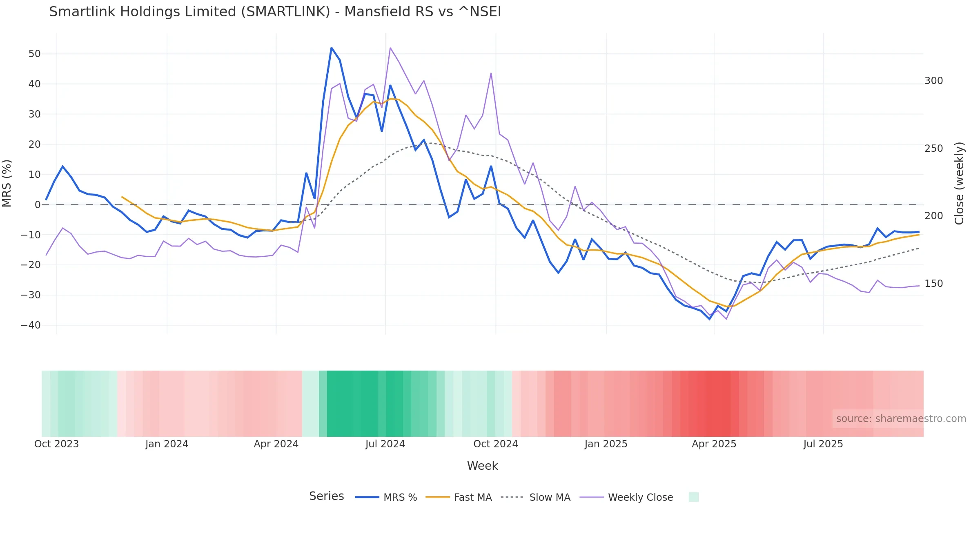Click the darkest red heatmap band near Apr 2025
The height and width of the screenshot is (551, 980).
click(718, 403)
